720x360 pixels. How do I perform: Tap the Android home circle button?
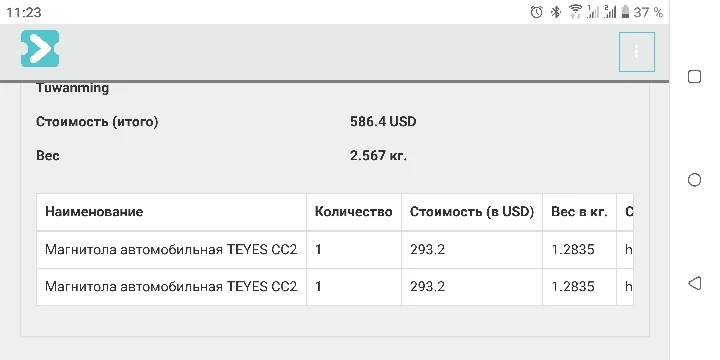[x=694, y=180]
